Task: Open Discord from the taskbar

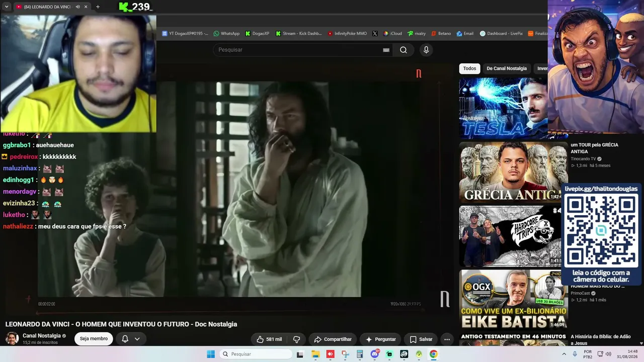Action: [374, 354]
